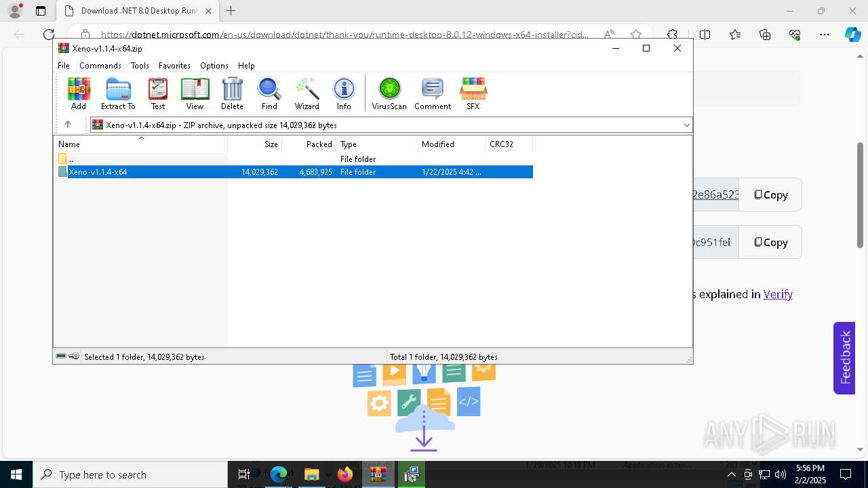Click the second Copy button in Edge page
The width and height of the screenshot is (868, 488).
point(770,243)
